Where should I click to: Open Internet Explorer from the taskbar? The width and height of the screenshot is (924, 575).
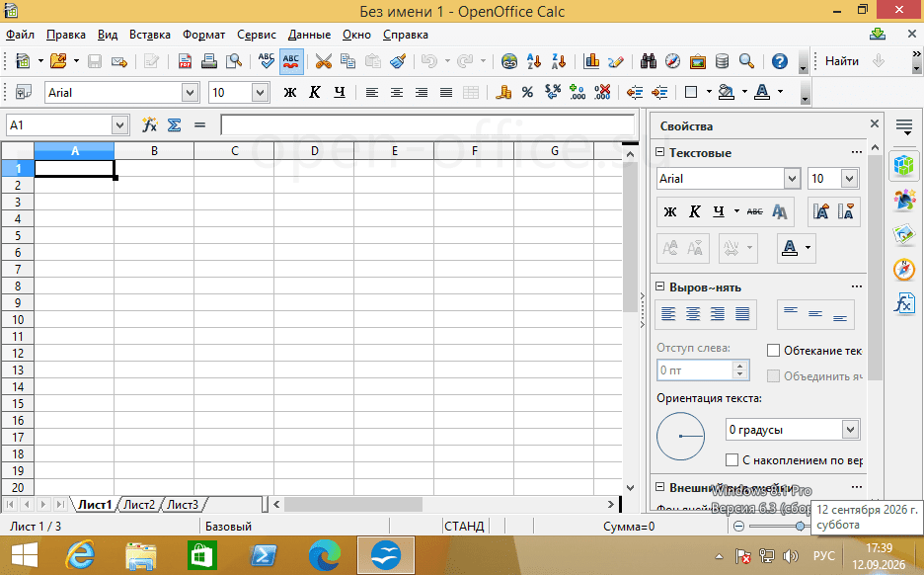(81, 555)
